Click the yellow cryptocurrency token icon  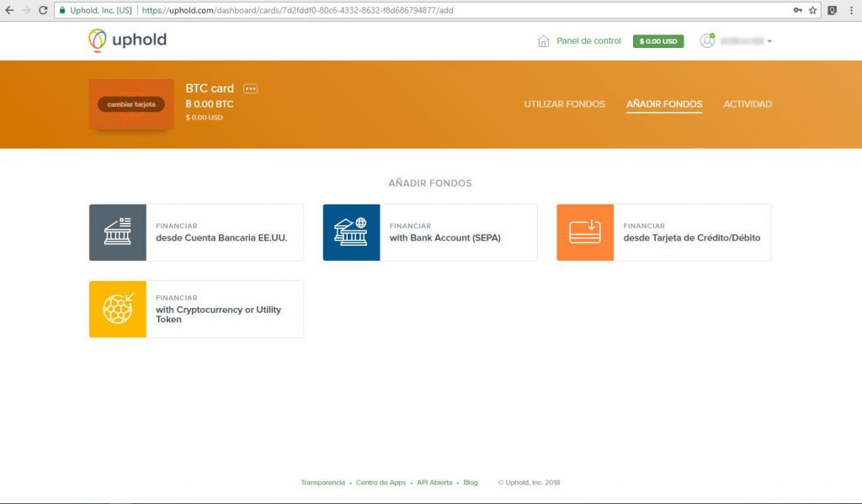point(118,309)
